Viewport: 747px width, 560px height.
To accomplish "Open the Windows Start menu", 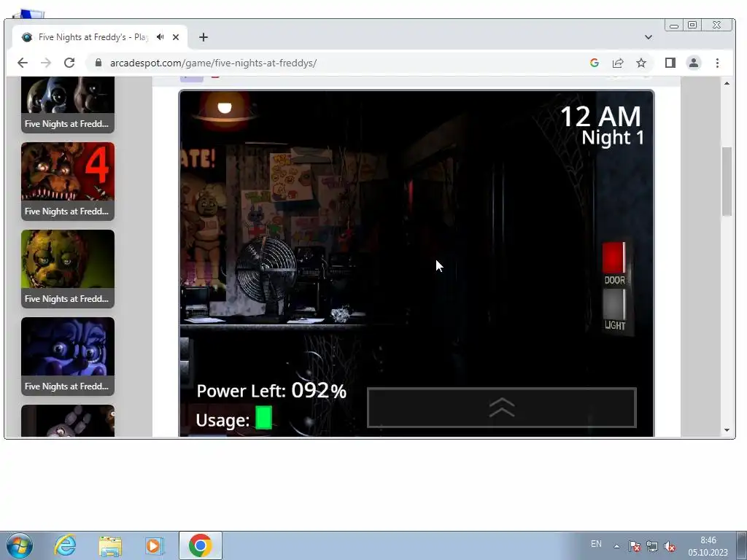I will coord(20,545).
